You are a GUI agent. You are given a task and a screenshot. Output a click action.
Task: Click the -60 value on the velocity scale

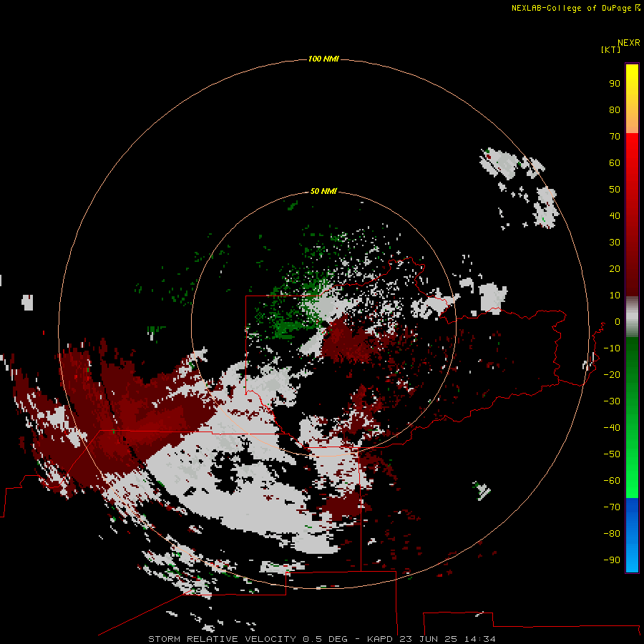[x=612, y=481]
